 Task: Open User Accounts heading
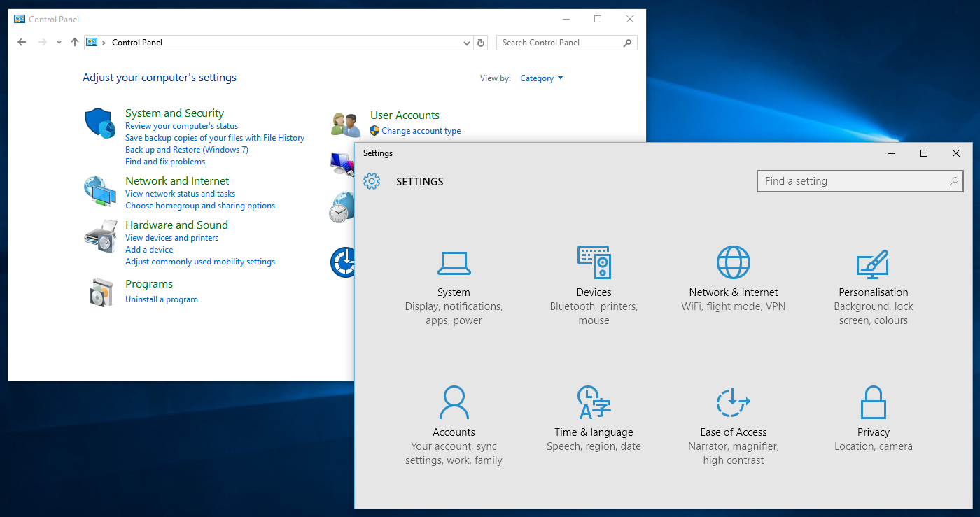pyautogui.click(x=405, y=115)
